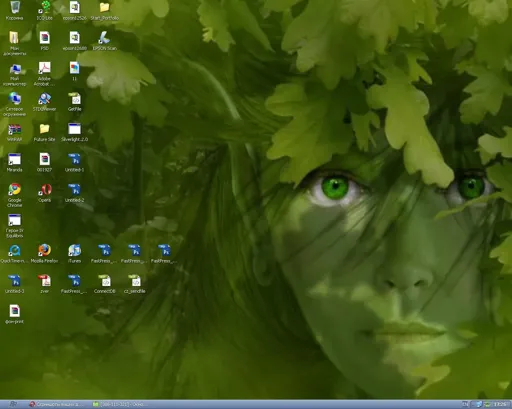Open the Сетевое окружение icon
The image size is (512, 409).
point(15,104)
